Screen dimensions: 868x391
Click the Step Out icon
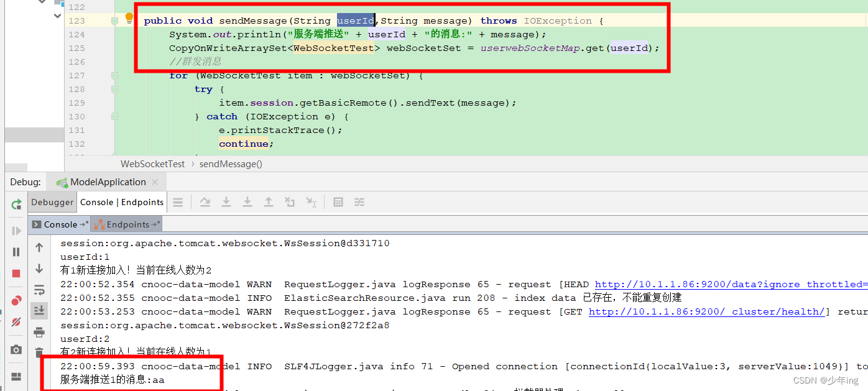point(269,202)
